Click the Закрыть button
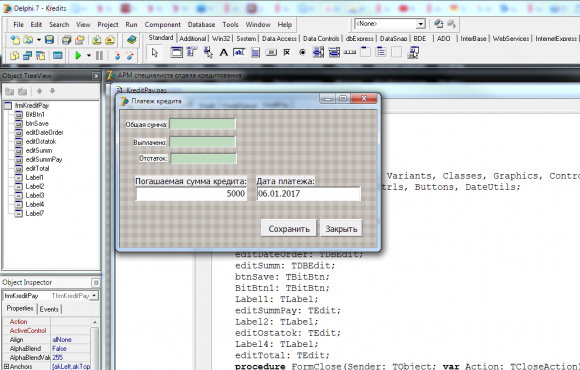 341,229
